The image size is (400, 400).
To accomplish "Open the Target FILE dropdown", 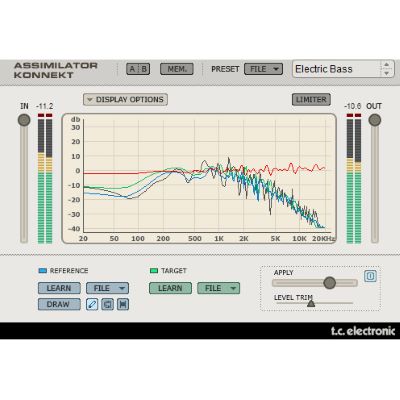I will (x=219, y=288).
